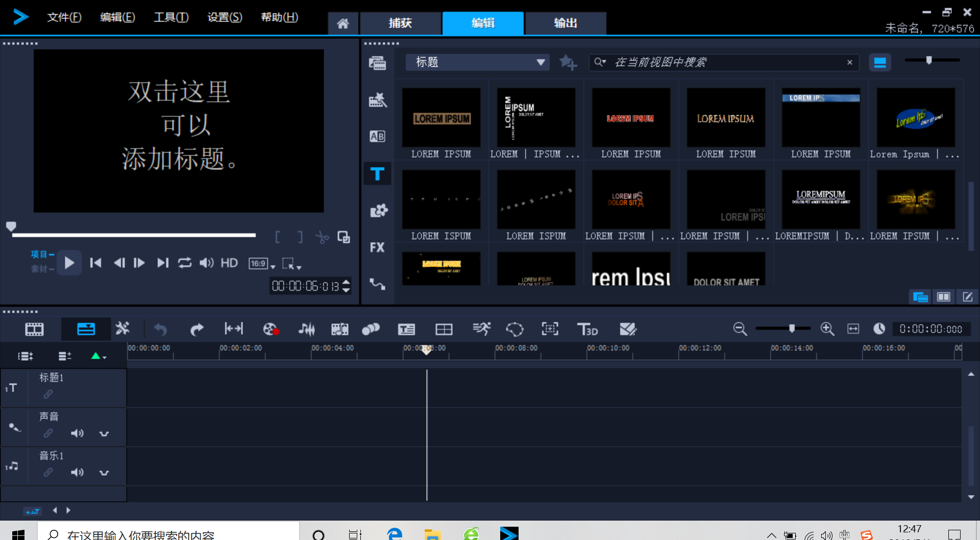Switch to the 输出 tab
This screenshot has height=540, width=980.
[x=566, y=23]
